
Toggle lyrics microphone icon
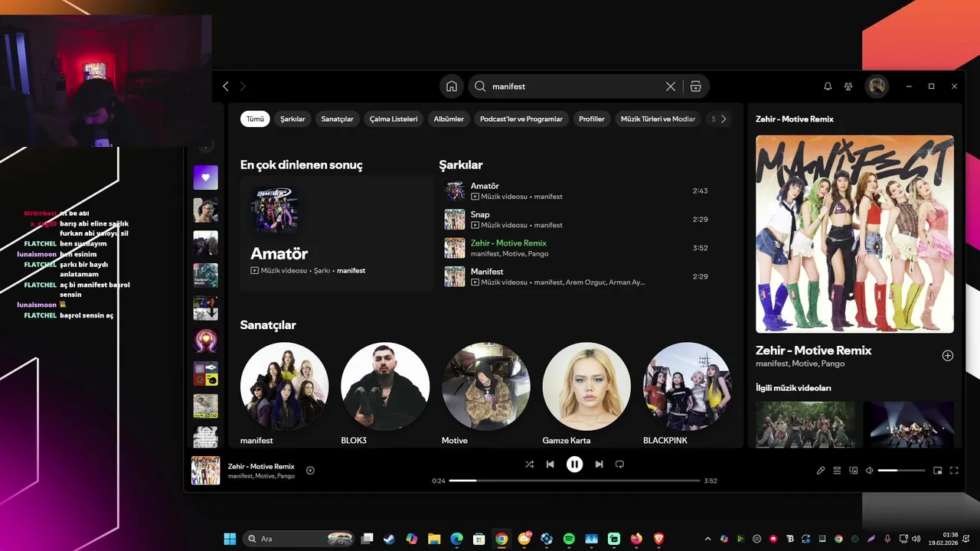pos(821,471)
